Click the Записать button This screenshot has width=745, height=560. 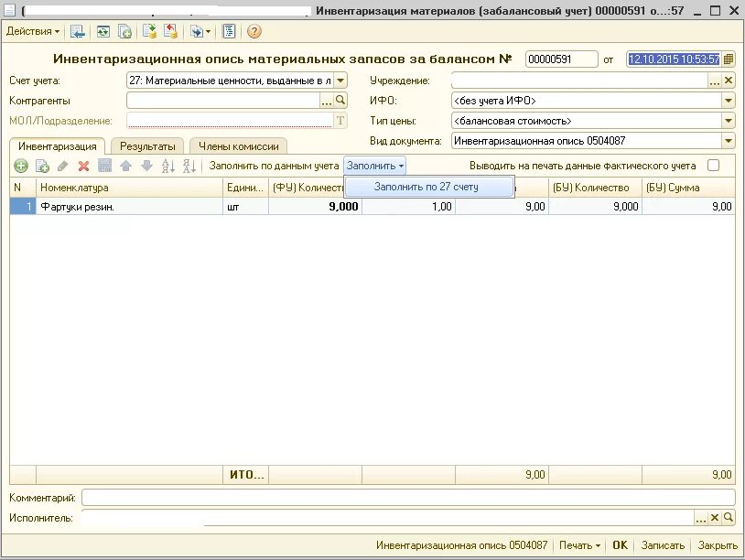pyautogui.click(x=663, y=544)
